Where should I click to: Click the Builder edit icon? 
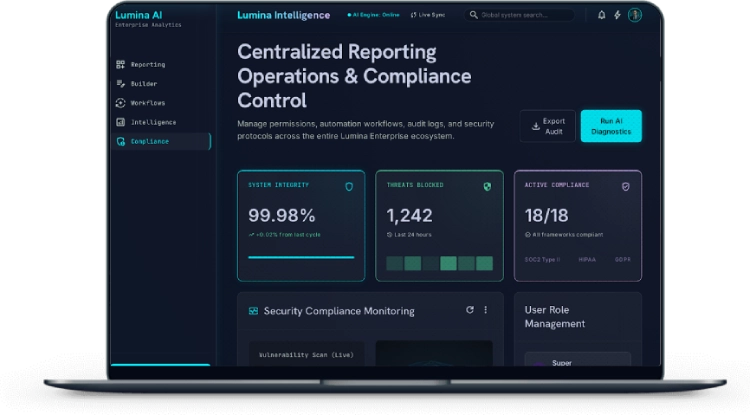point(121,84)
